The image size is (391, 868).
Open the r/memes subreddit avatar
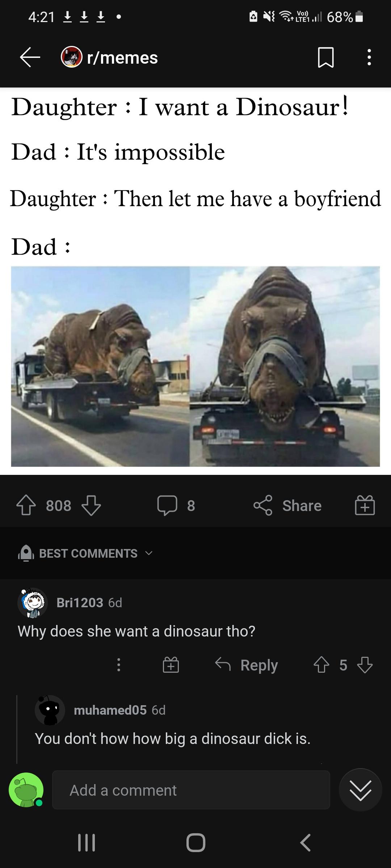click(x=71, y=57)
